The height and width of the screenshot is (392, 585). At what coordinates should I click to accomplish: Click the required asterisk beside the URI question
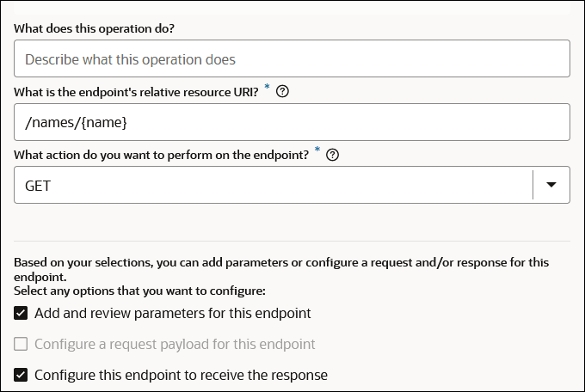267,88
